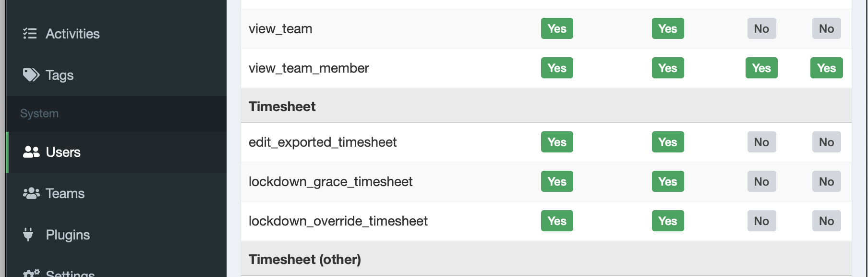Grant edit_exported_timesheet in the third column
The image size is (868, 277).
(x=761, y=142)
